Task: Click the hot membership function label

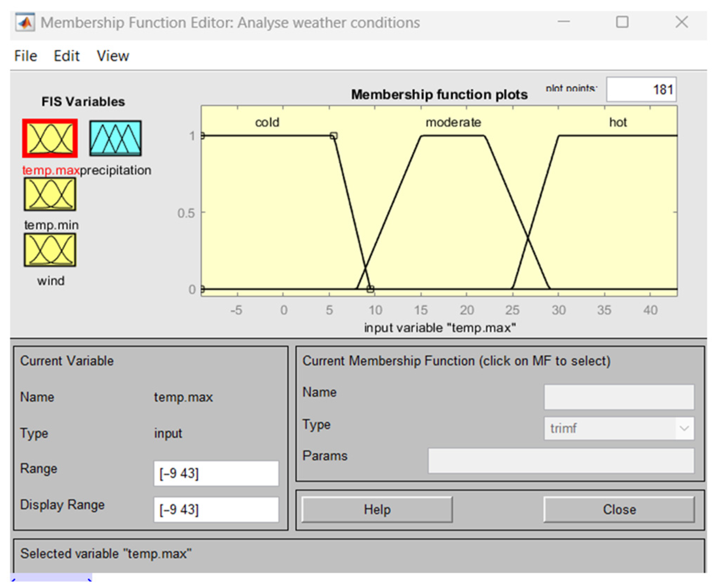Action: coord(618,122)
